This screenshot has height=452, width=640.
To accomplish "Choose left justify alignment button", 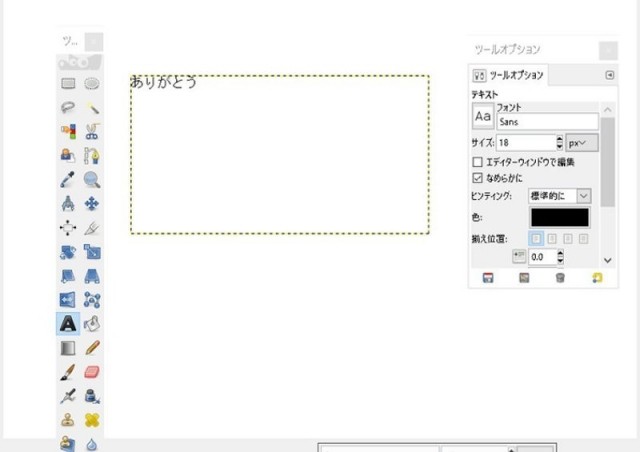I will coord(536,238).
